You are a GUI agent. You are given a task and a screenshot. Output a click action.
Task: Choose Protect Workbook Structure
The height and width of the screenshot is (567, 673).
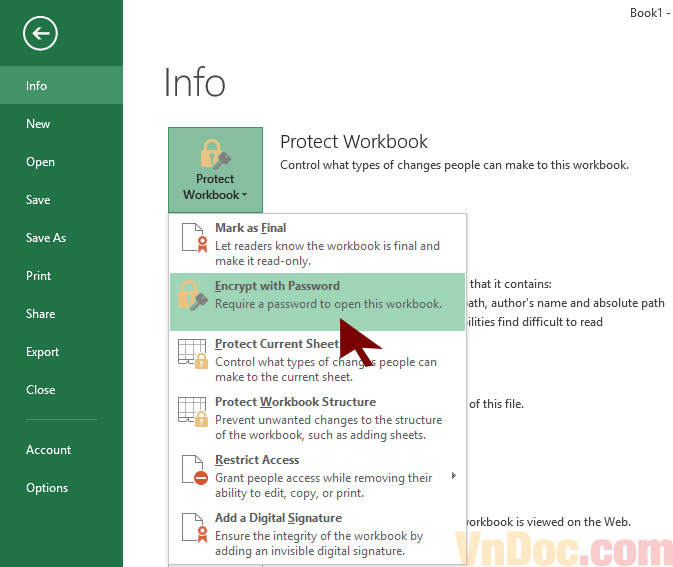click(317, 418)
